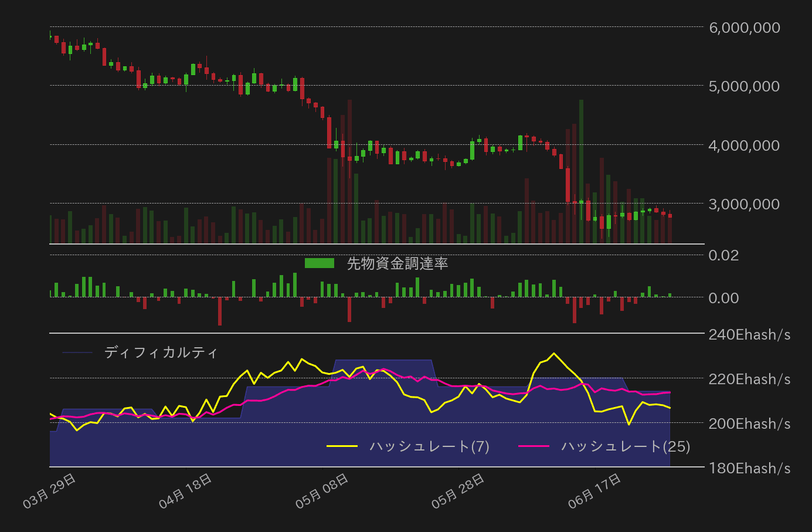
Task: Select the 05月08日 date label
Action: pos(321,489)
